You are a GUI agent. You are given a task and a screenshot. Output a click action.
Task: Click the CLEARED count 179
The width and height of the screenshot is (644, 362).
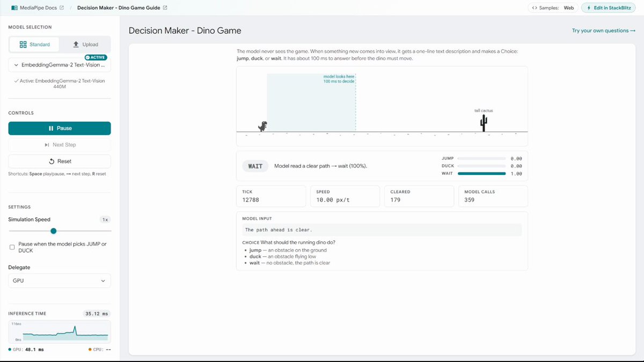pyautogui.click(x=395, y=200)
